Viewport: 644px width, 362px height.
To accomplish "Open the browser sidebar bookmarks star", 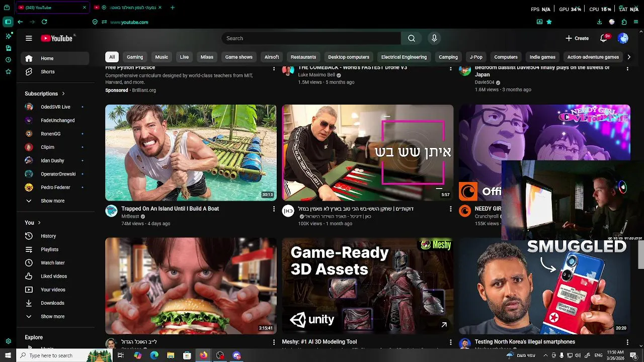I will click(x=8, y=72).
